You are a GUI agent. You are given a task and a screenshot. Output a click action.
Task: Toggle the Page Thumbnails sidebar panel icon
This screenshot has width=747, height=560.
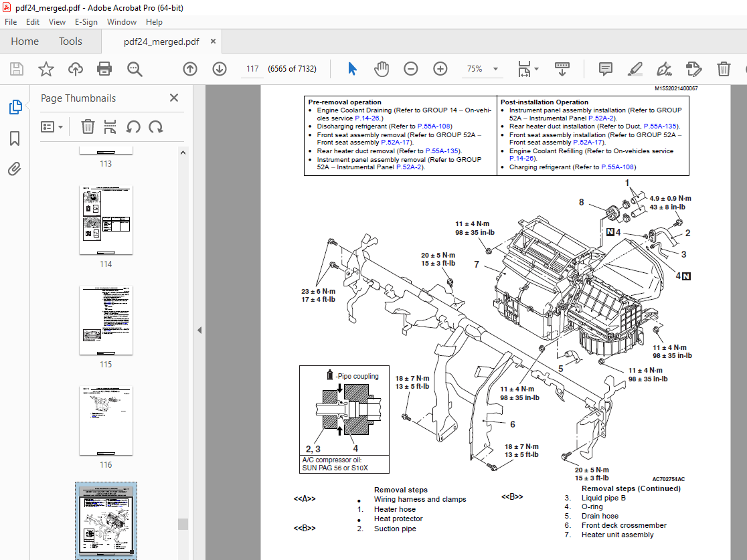pyautogui.click(x=15, y=107)
